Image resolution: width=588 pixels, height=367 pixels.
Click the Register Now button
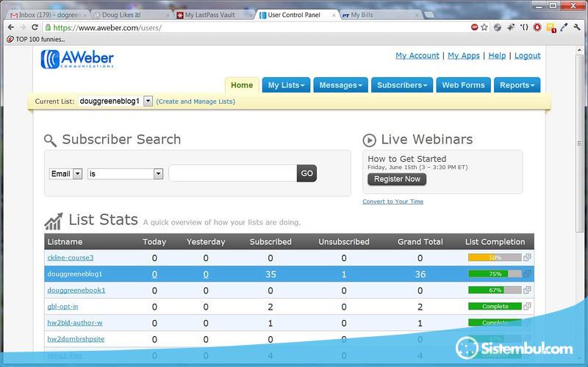[397, 179]
